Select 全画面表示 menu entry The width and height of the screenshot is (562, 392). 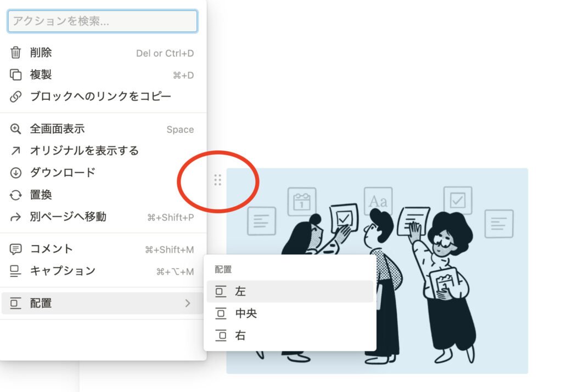coord(103,129)
